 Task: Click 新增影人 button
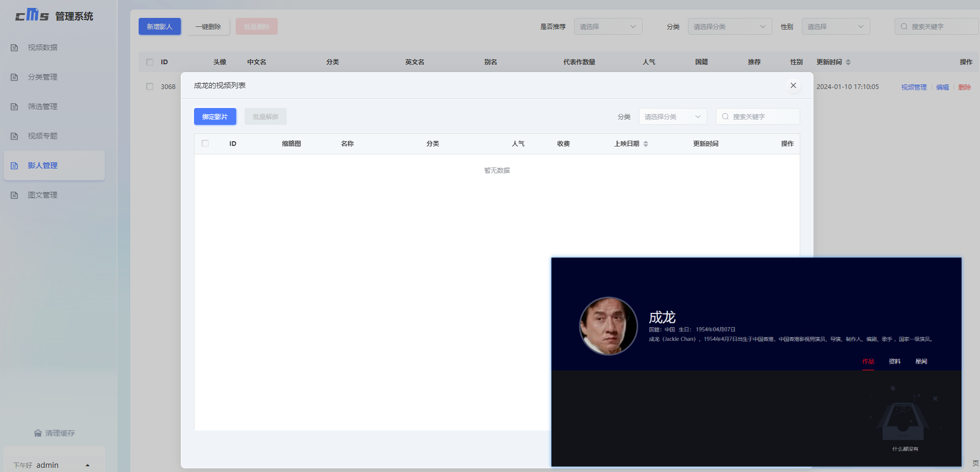point(160,26)
